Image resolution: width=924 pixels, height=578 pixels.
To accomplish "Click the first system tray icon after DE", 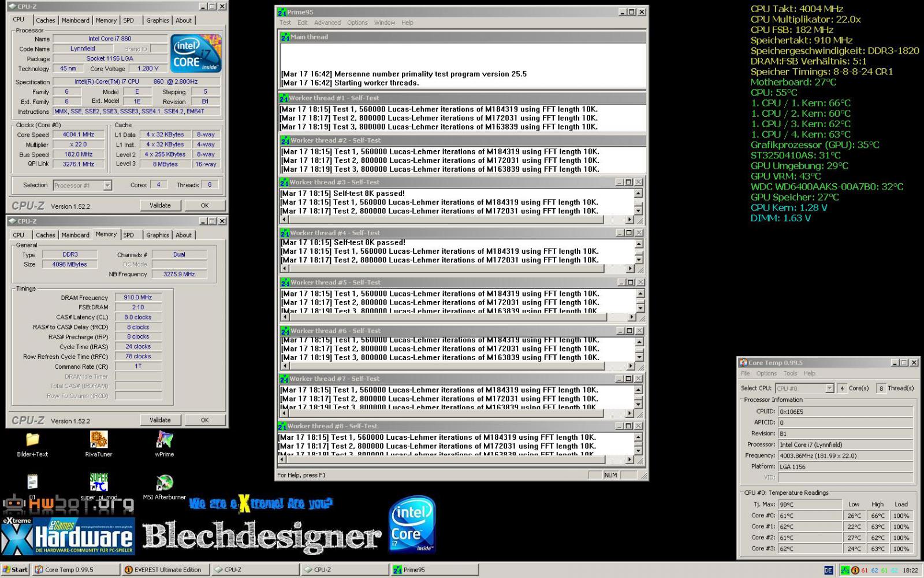I will click(845, 570).
